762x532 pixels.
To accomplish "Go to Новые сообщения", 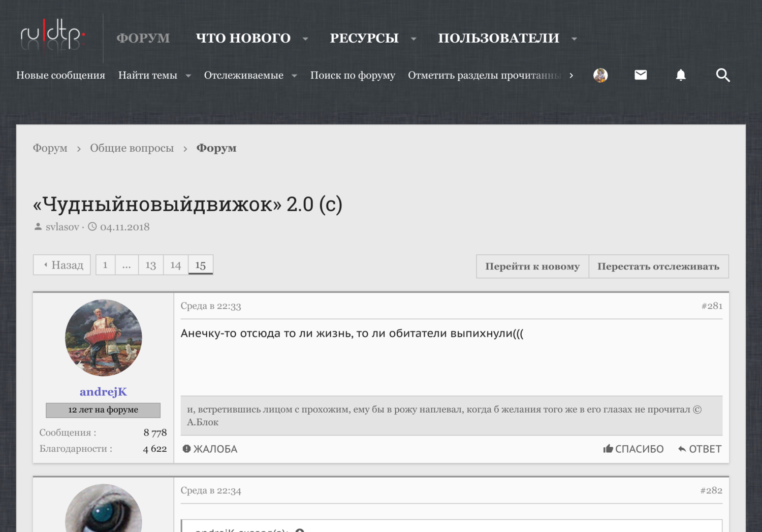I will [x=60, y=75].
